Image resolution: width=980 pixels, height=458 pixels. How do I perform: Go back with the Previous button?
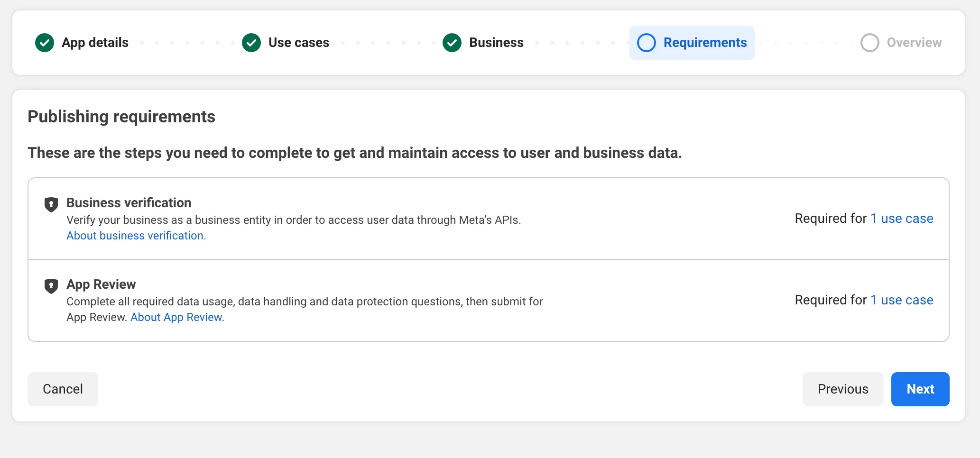pyautogui.click(x=843, y=389)
